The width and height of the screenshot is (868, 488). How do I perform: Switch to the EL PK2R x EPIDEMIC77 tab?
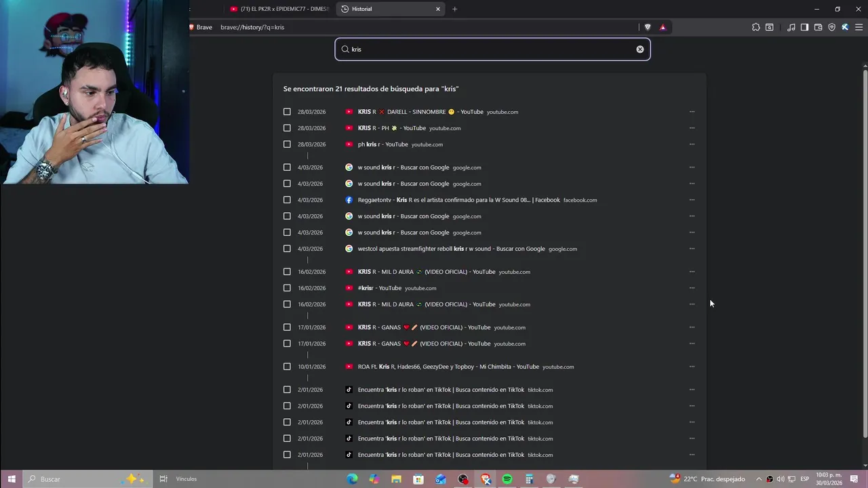pyautogui.click(x=279, y=9)
